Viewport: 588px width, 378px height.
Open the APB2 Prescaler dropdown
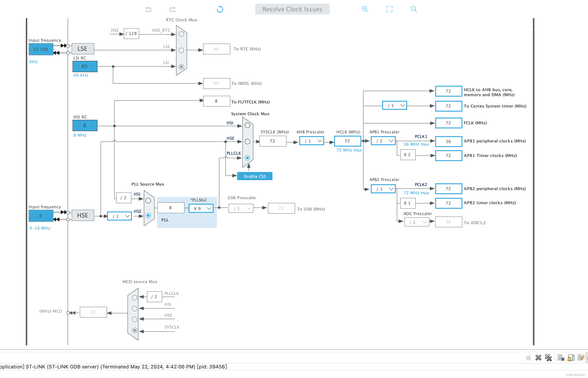click(383, 189)
